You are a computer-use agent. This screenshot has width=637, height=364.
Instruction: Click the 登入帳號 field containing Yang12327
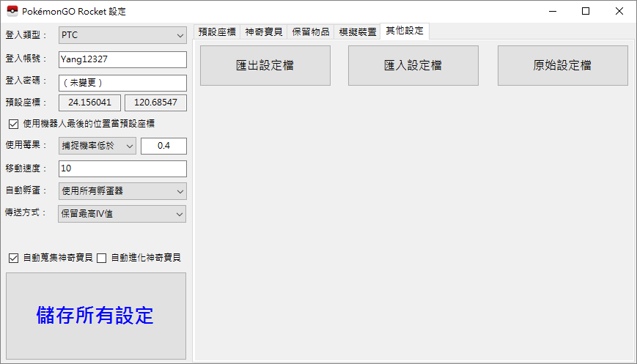point(122,59)
